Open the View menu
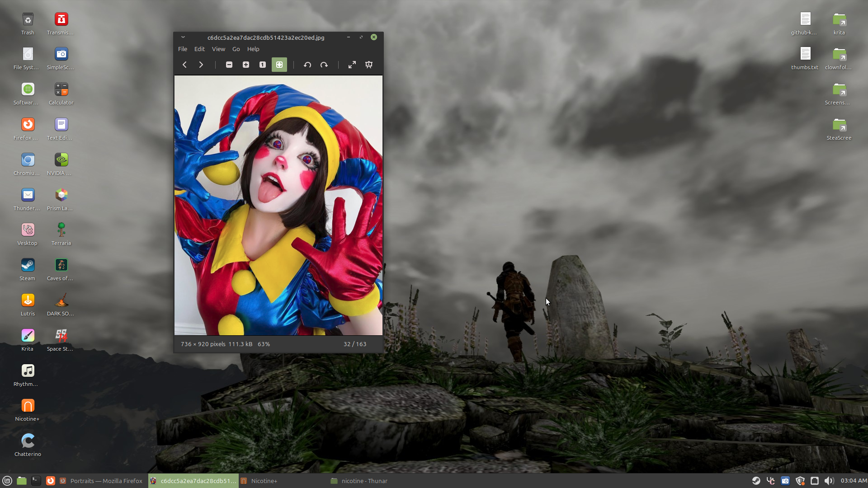Screen dimensions: 868x488 (x=218, y=49)
